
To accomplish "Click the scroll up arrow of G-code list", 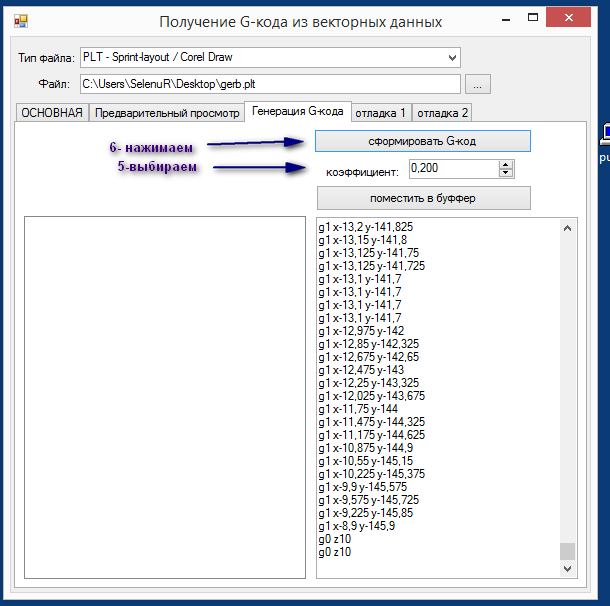I will pyautogui.click(x=568, y=228).
